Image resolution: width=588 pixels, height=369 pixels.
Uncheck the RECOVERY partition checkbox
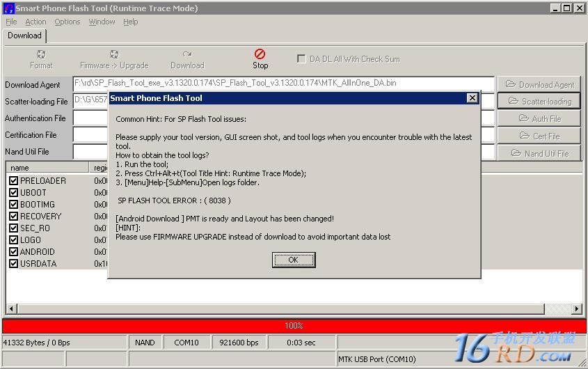13,217
